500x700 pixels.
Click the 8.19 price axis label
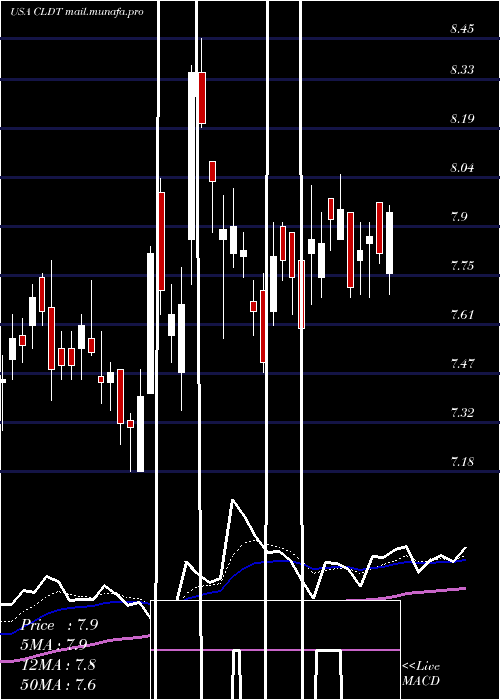pos(462,119)
